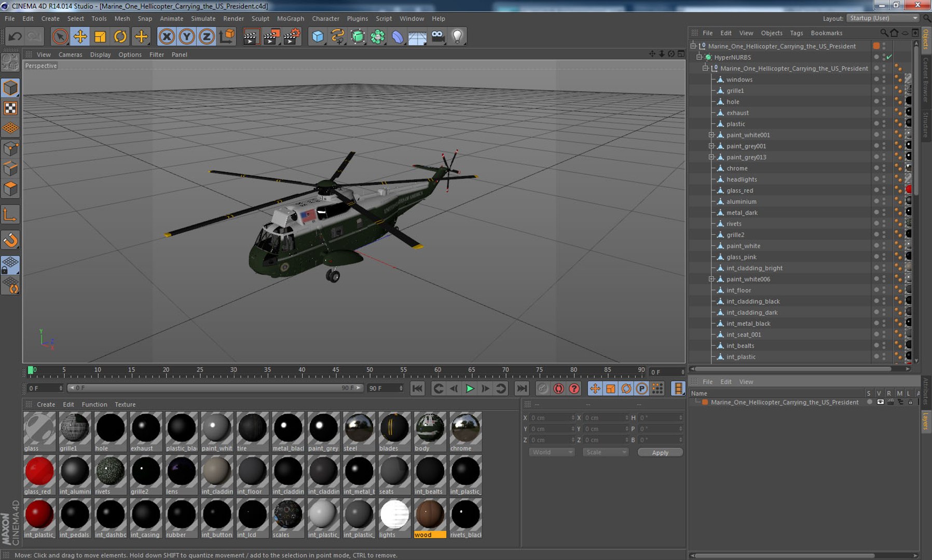The image size is (932, 560).
Task: Switch to Texture mode checkerboard icon
Action: 10,108
